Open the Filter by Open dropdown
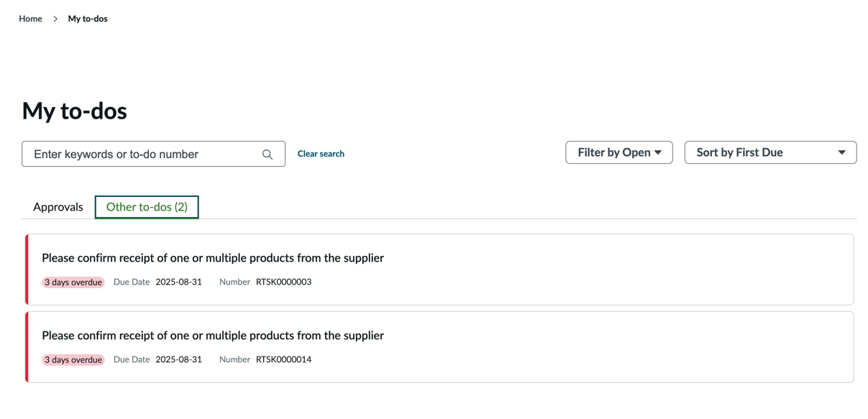The height and width of the screenshot is (419, 868). click(619, 152)
